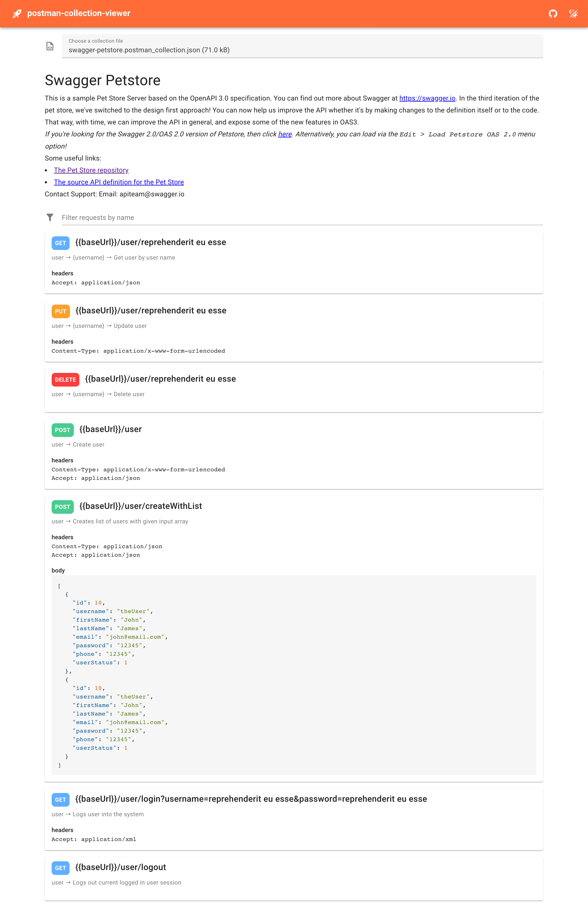Select the blue GET badge on reprehenderit request
Viewport: 588px width, 914px height.
[x=60, y=243]
